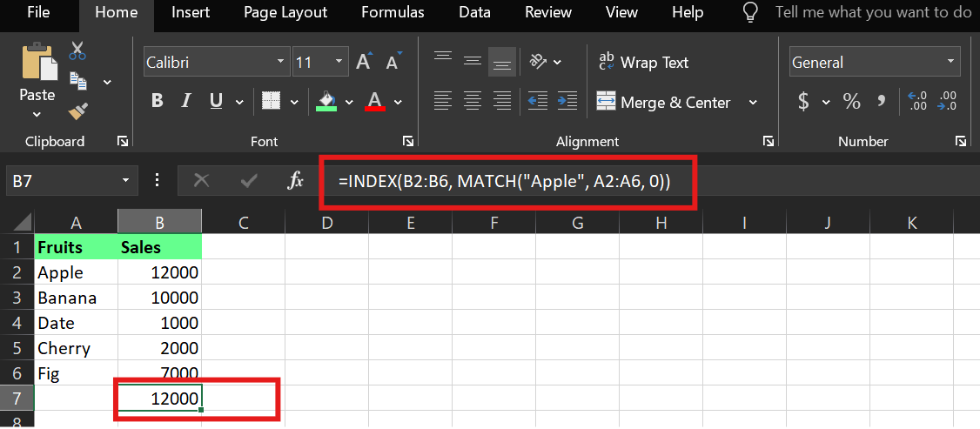Apply percent style
Image resolution: width=980 pixels, height=429 pixels.
pos(851,101)
